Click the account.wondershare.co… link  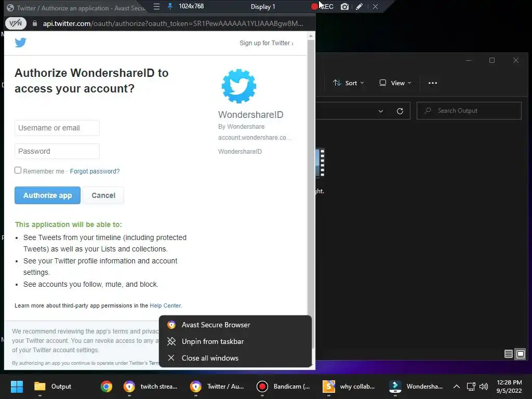[255, 137]
